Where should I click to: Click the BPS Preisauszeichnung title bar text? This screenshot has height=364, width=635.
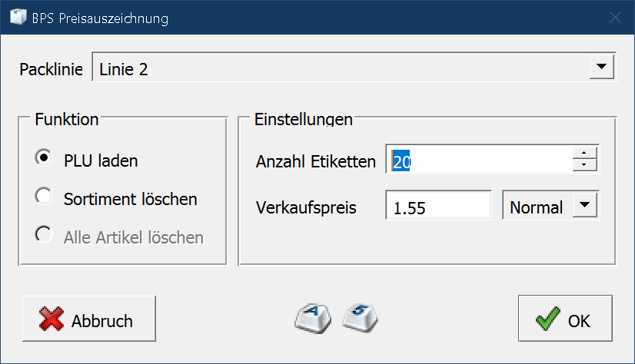point(100,17)
